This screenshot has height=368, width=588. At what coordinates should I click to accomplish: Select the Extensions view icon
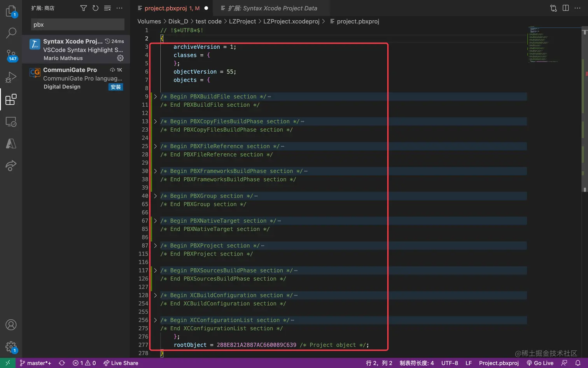11,100
